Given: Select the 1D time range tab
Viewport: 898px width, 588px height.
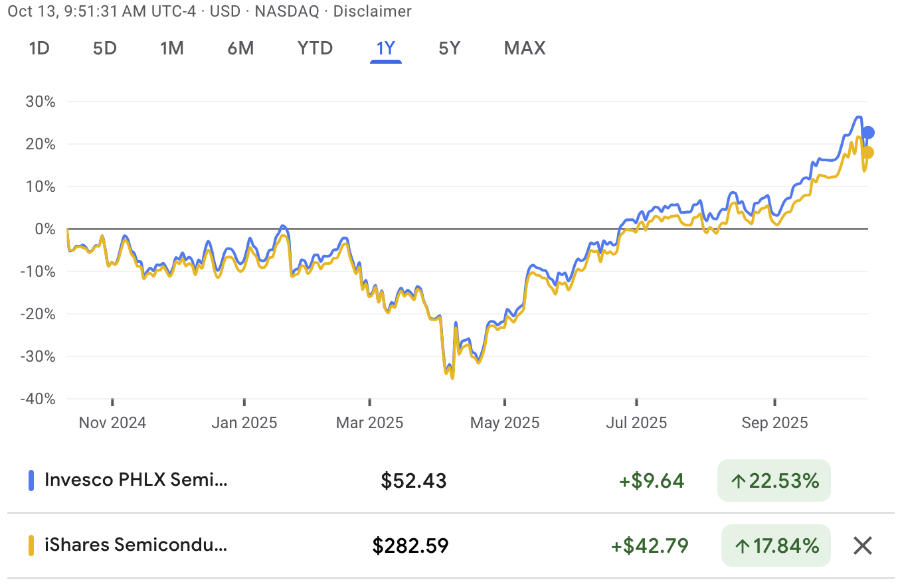Looking at the screenshot, I should point(39,48).
